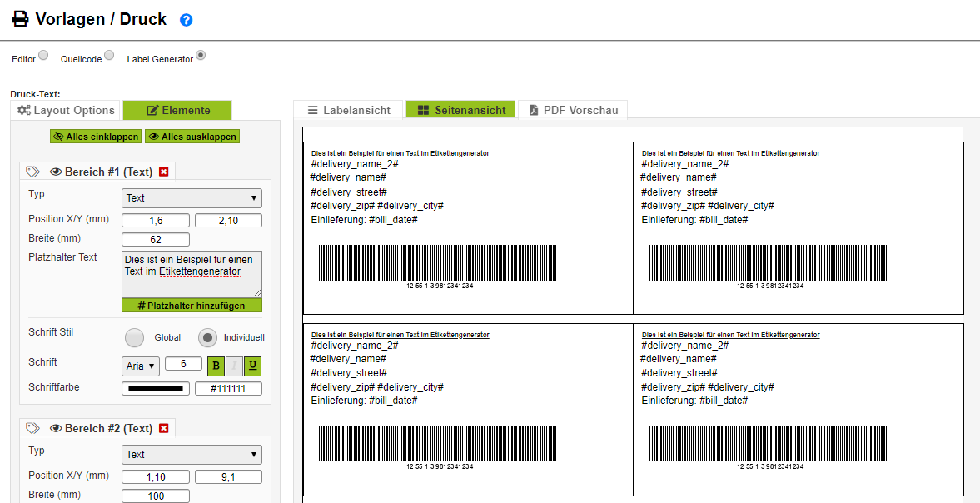The image size is (980, 503).
Task: Toggle visibility eye of Bereich #2
Action: tap(56, 428)
